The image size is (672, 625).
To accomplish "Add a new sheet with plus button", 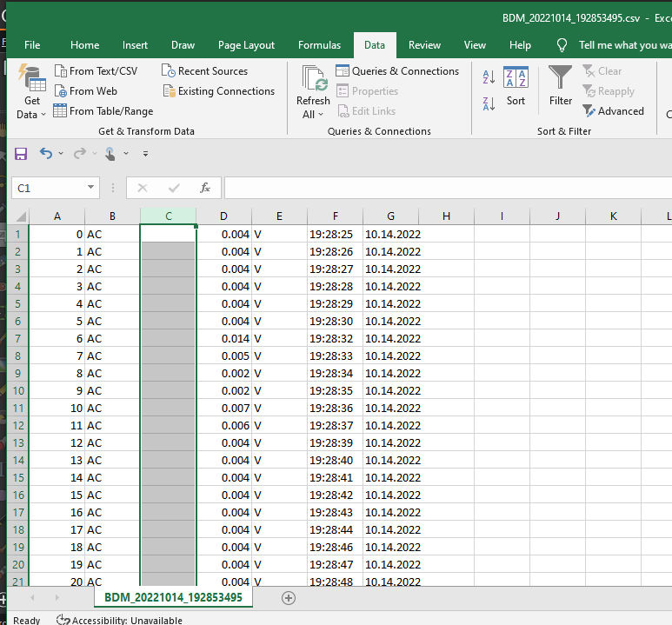I will tap(289, 598).
